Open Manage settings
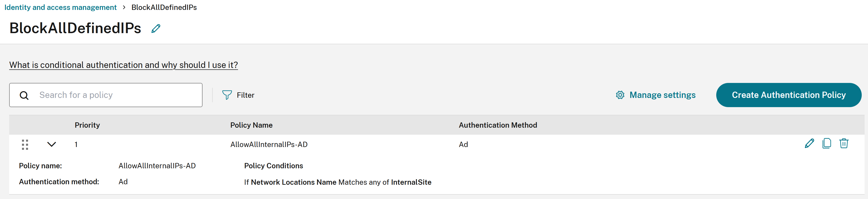 click(x=662, y=95)
